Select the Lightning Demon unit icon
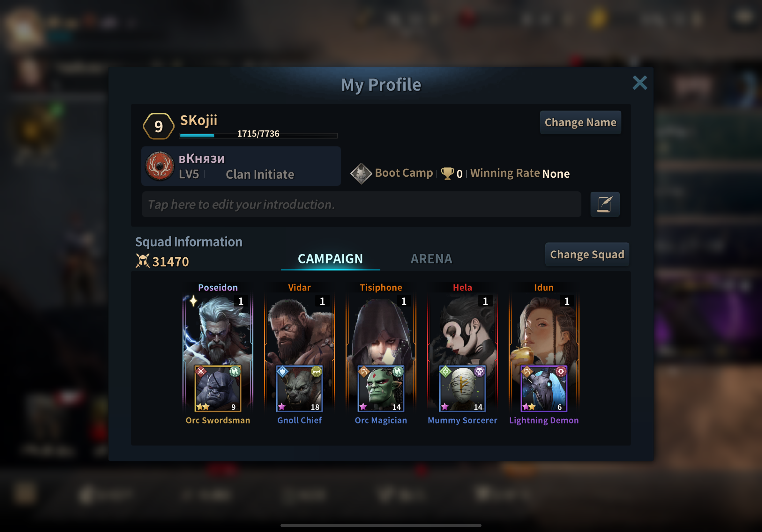 click(x=544, y=388)
